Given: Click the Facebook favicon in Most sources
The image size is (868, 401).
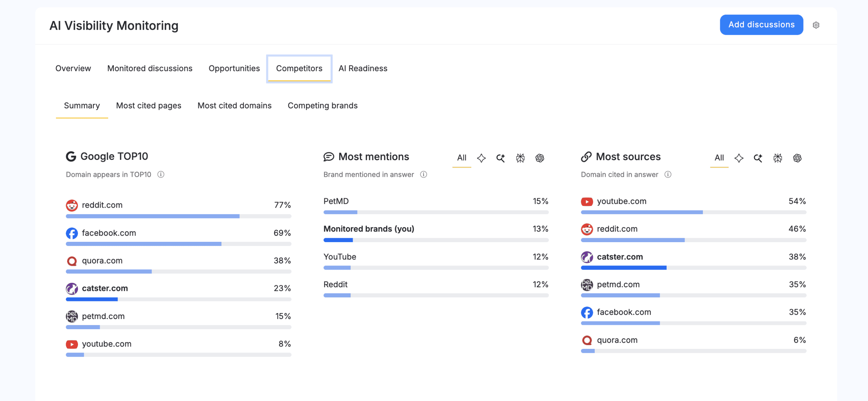Looking at the screenshot, I should click(x=587, y=312).
